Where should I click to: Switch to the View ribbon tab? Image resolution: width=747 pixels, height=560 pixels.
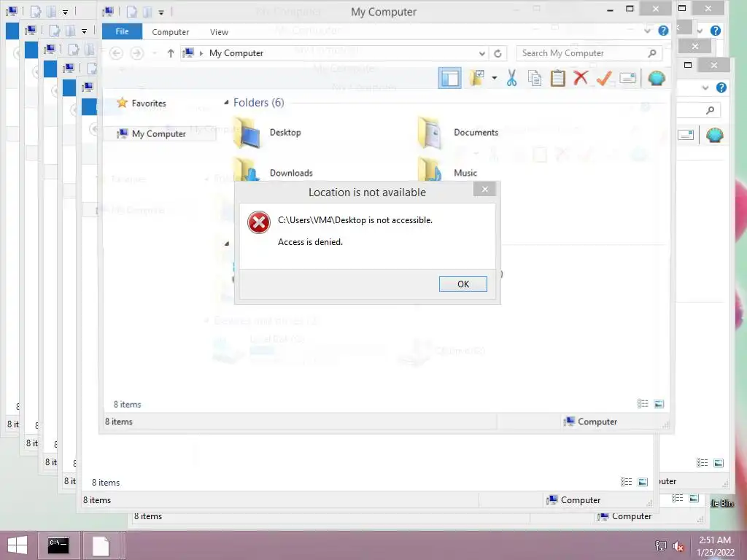pos(219,32)
